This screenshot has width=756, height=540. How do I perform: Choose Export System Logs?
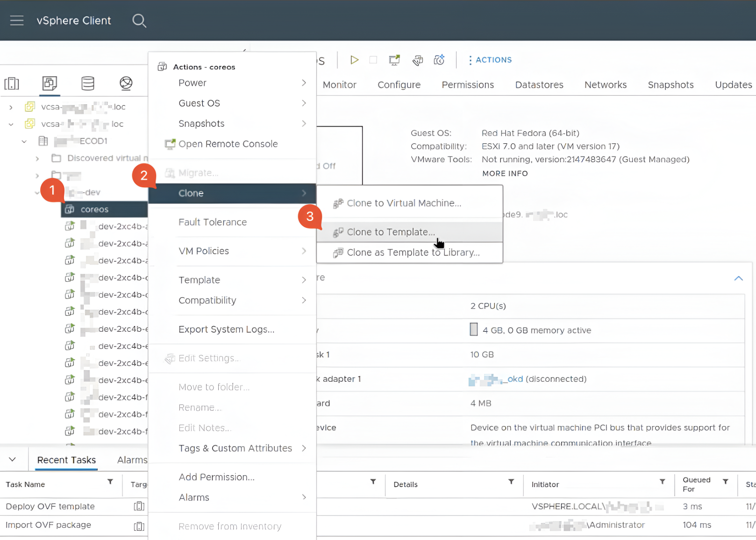tap(232, 329)
